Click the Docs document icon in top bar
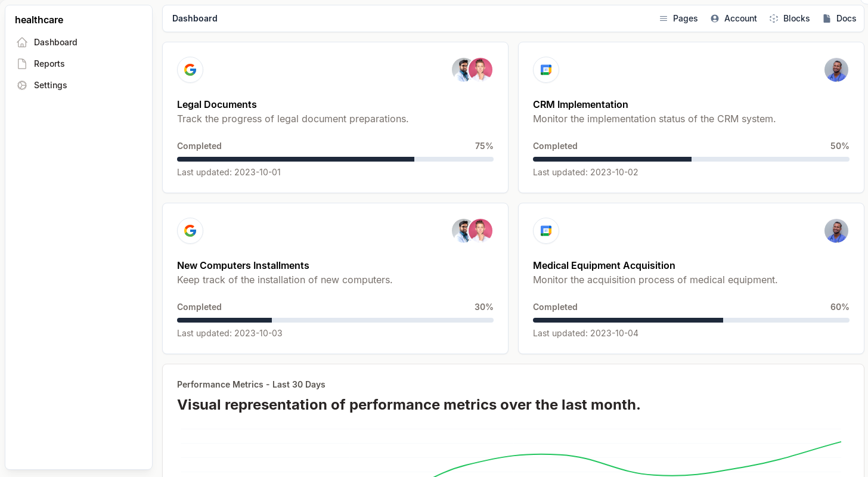The height and width of the screenshot is (477, 868). [x=827, y=18]
